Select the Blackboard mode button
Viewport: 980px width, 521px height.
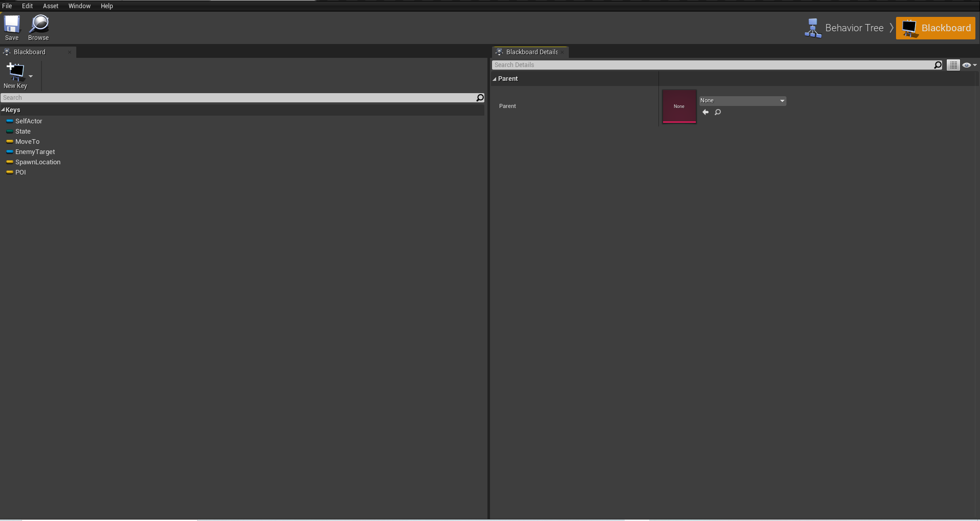click(x=935, y=28)
